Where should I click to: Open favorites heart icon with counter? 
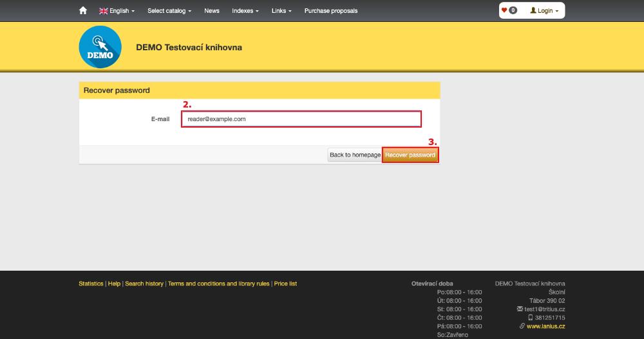[x=509, y=10]
